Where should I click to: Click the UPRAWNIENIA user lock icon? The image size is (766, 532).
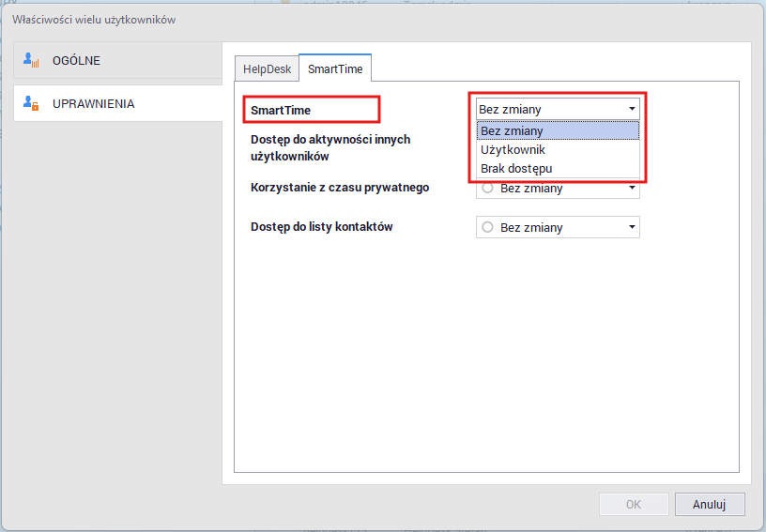point(31,103)
